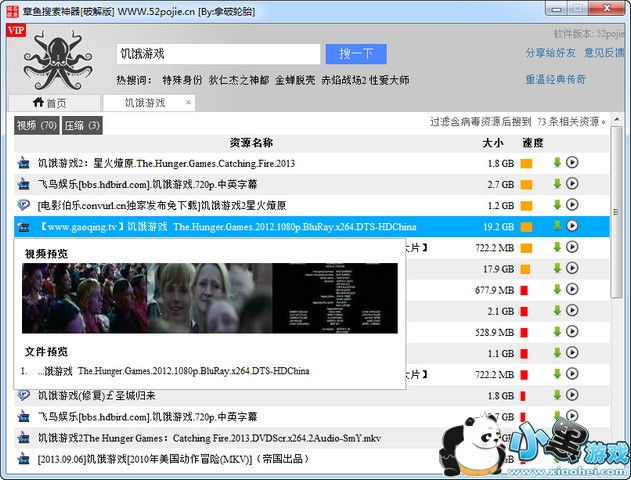Play the 1.1 GB resource
The height and width of the screenshot is (480, 631).
572,352
